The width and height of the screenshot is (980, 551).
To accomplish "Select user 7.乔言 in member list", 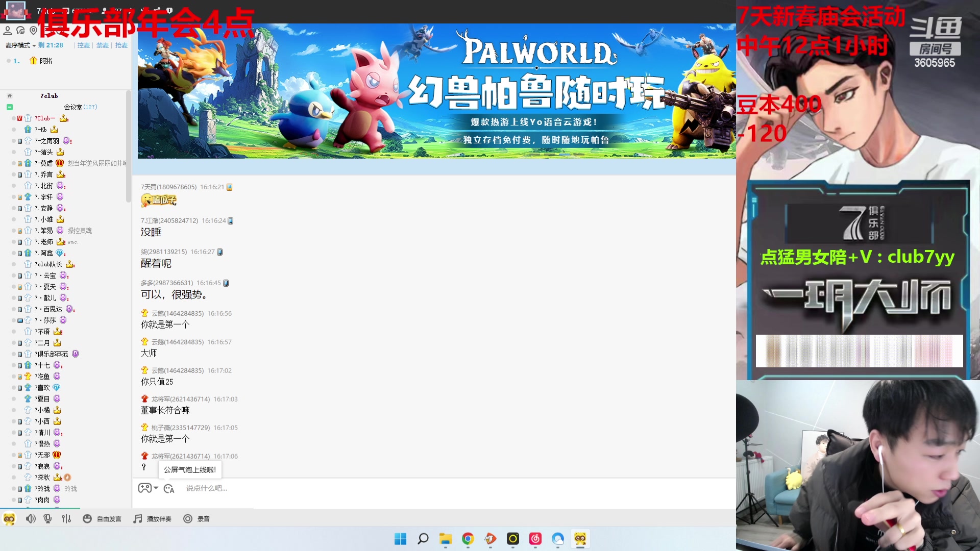I will coord(44,174).
